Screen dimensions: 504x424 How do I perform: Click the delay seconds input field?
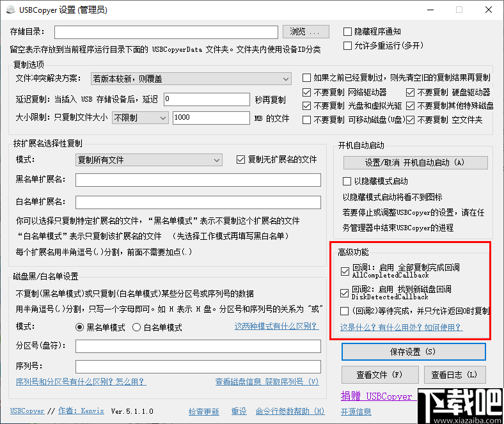(207, 99)
